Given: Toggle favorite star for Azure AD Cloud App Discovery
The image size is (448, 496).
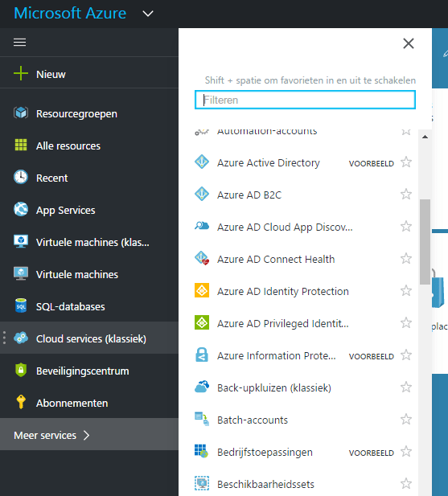Looking at the screenshot, I should tap(406, 227).
